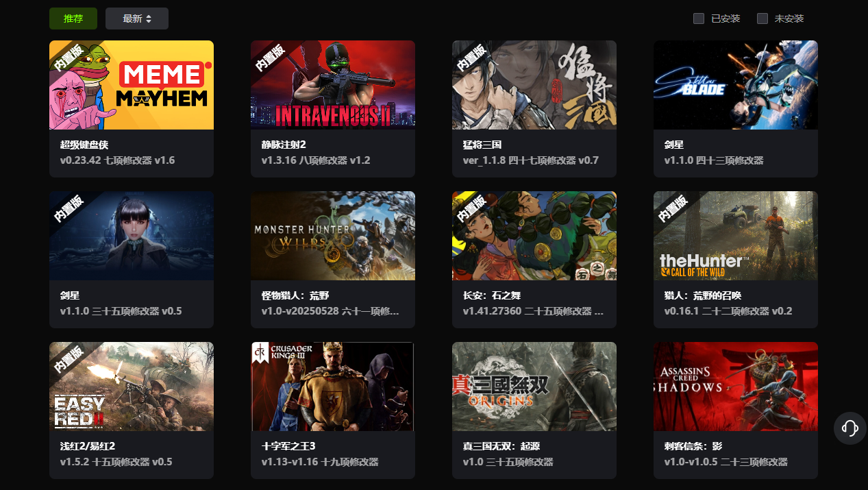Click the 内置版 badge on theHunter card

tap(674, 210)
